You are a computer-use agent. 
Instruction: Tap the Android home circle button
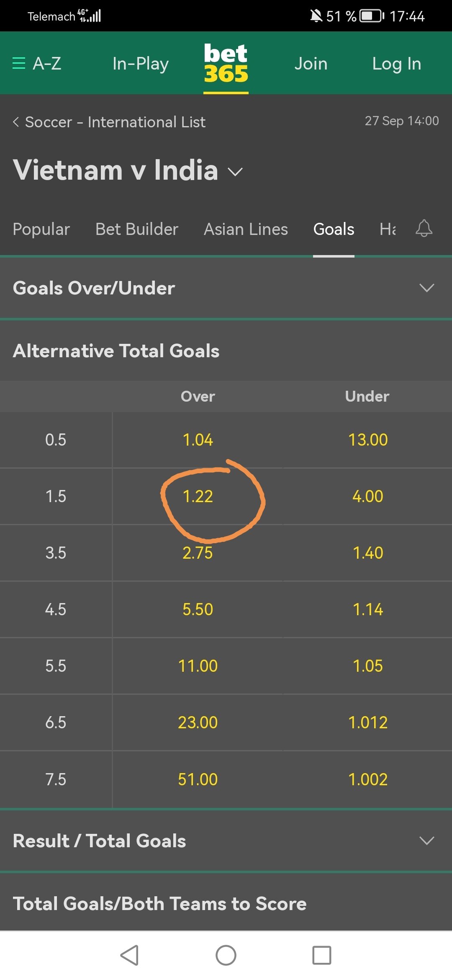click(x=226, y=955)
